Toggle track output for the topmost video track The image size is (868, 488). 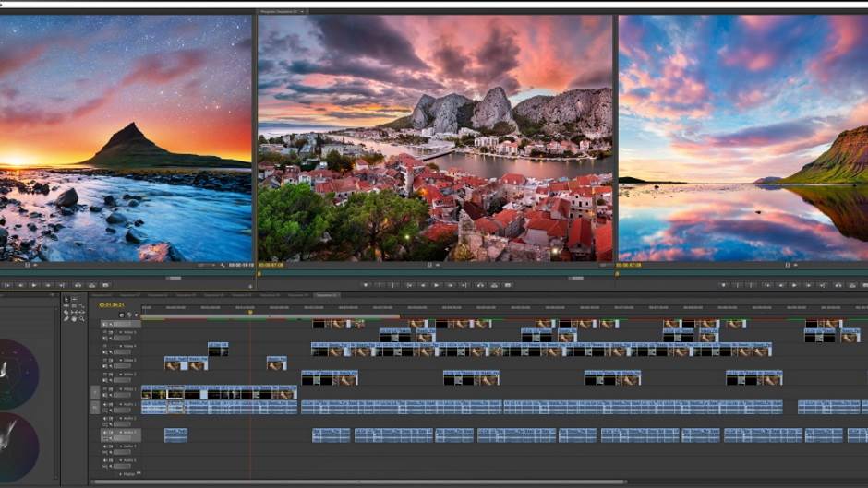click(104, 325)
